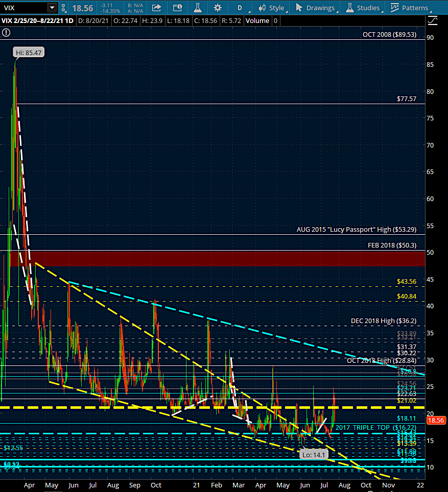Open the D timeframe selector
This screenshot has width=448, height=492.
pos(240,8)
